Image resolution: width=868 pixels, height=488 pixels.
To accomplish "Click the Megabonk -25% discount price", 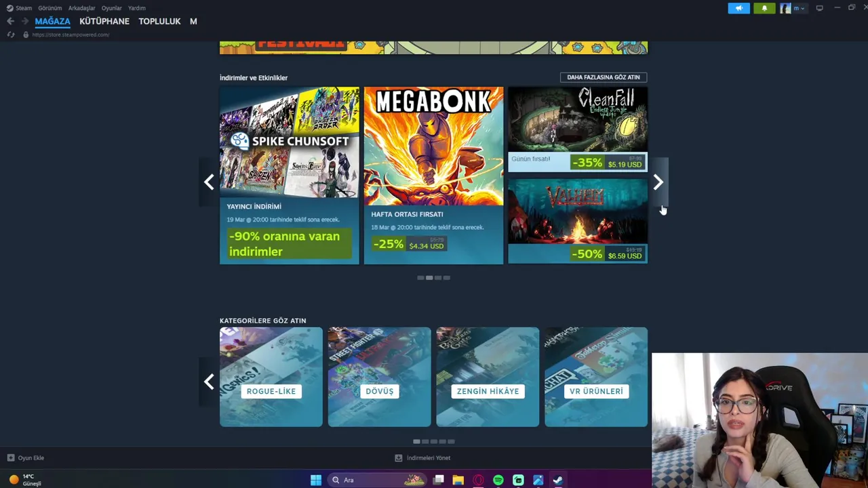I will tap(409, 244).
